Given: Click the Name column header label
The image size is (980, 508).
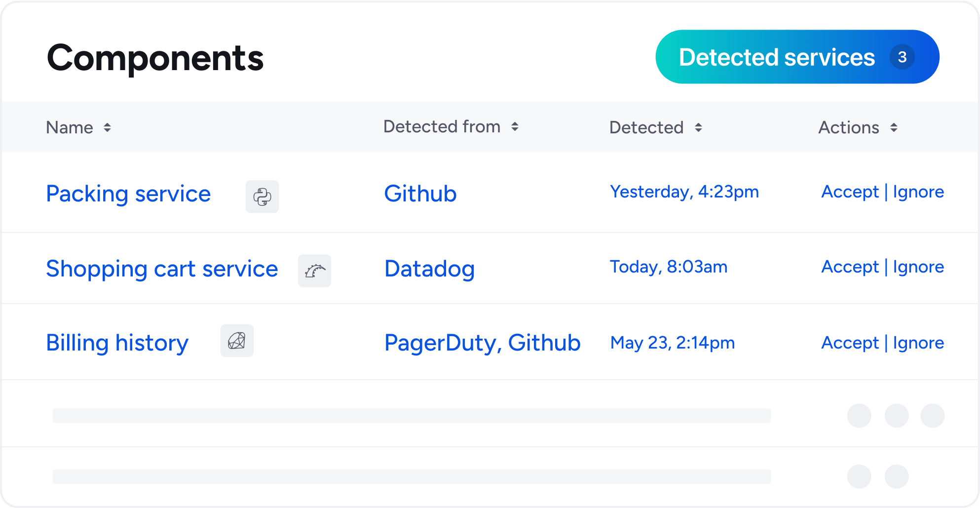Looking at the screenshot, I should [70, 128].
